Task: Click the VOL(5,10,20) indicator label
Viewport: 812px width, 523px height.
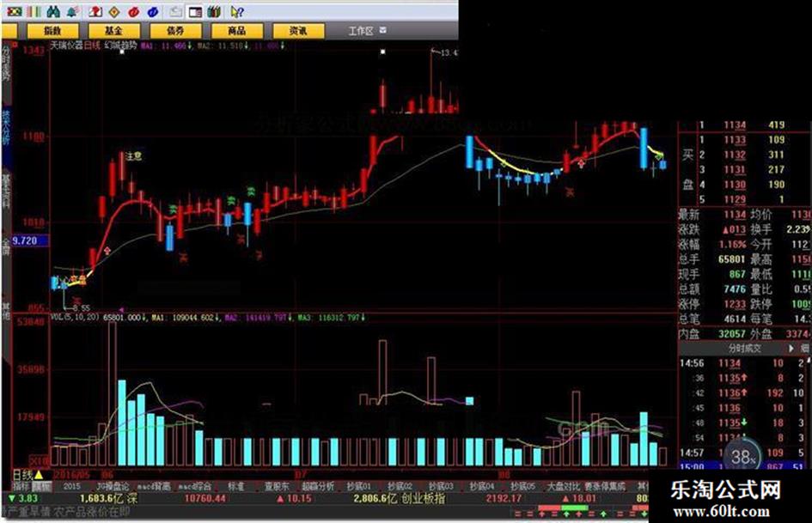Action: point(76,317)
